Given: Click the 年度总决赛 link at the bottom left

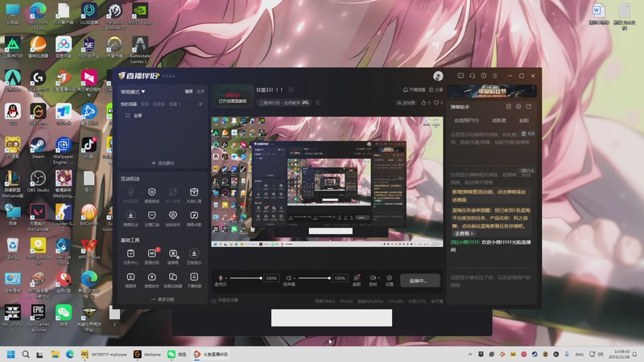Looking at the screenshot, I should pyautogui.click(x=225, y=300).
